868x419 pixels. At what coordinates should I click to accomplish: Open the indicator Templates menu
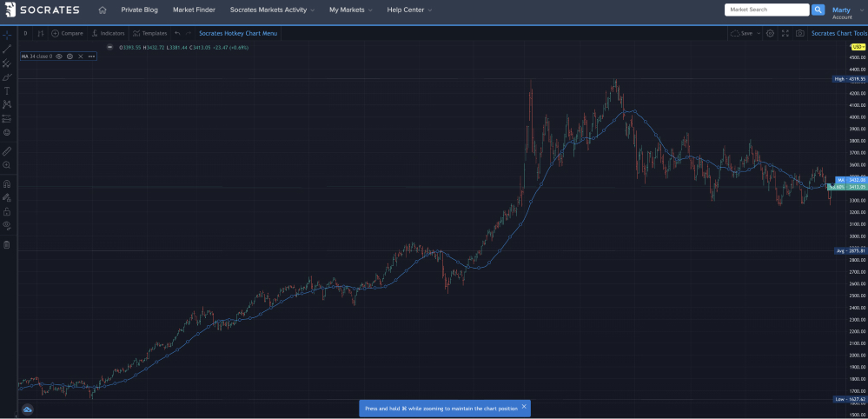coord(150,33)
